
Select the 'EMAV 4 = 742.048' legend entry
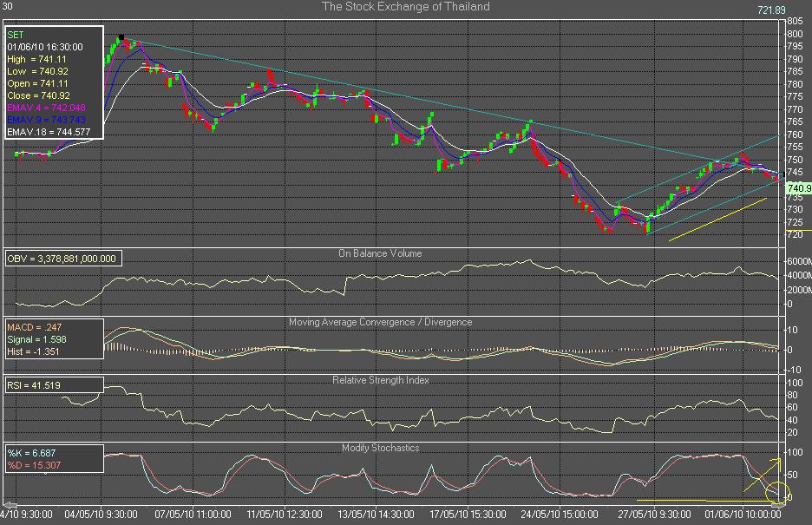[46, 108]
